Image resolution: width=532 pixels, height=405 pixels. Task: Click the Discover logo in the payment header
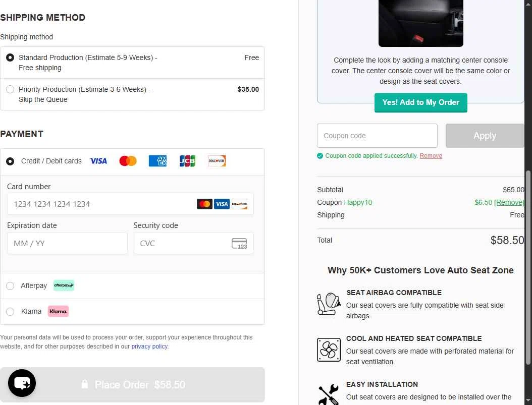(217, 161)
